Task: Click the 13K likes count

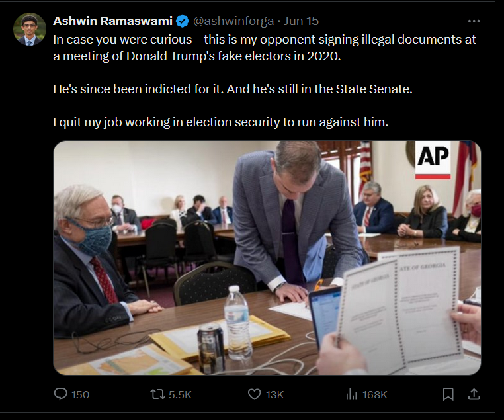Action: 274,394
